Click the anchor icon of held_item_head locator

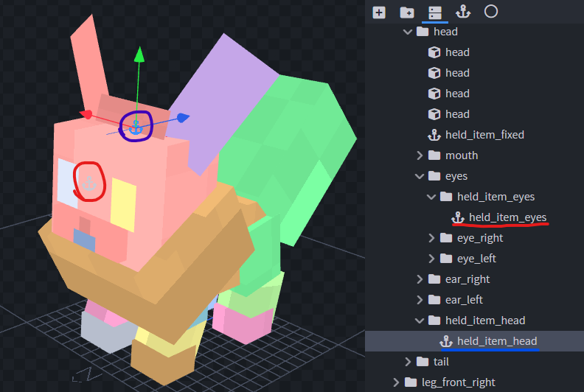click(x=446, y=341)
